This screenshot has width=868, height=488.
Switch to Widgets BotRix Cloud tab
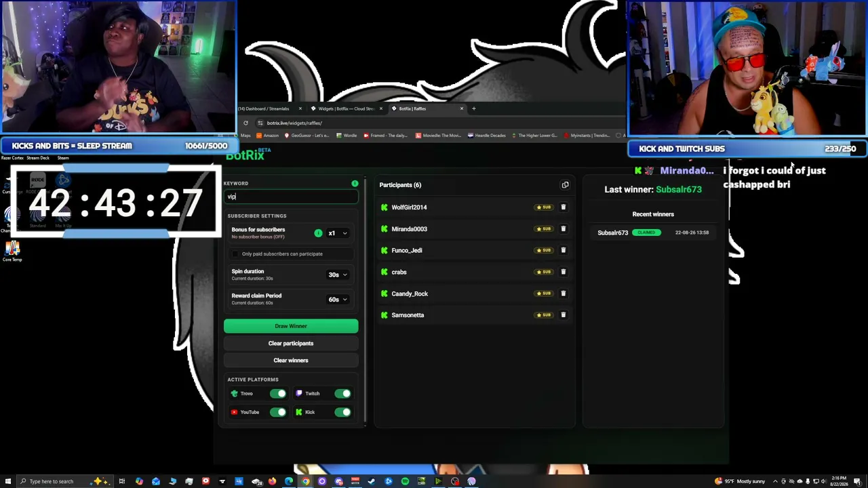click(346, 108)
